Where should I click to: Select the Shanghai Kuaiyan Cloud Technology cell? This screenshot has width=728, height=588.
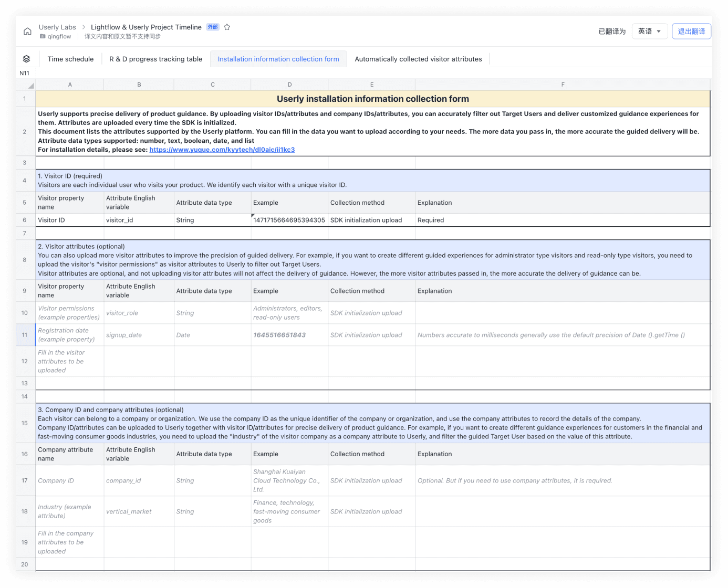[289, 480]
